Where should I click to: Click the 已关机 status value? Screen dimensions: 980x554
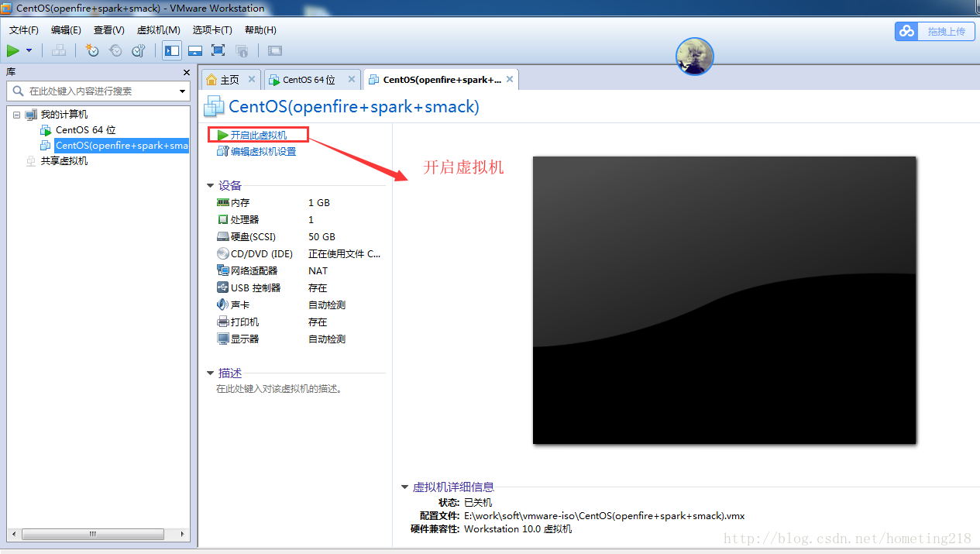point(478,502)
